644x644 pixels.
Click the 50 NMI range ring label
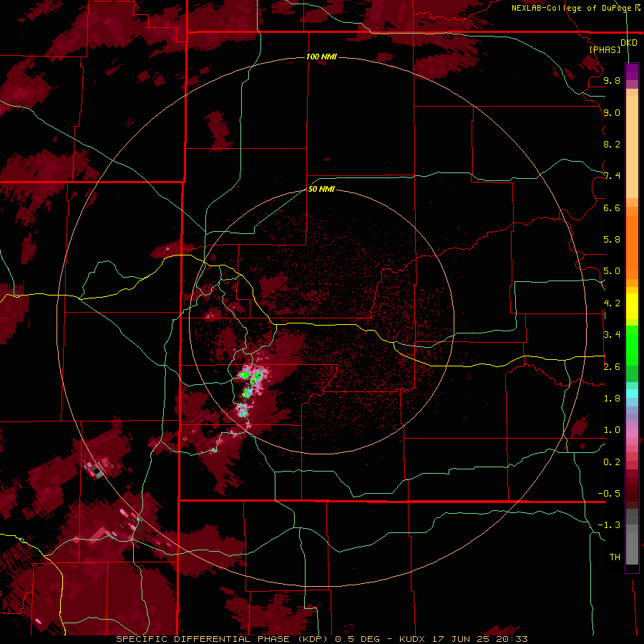pyautogui.click(x=321, y=189)
